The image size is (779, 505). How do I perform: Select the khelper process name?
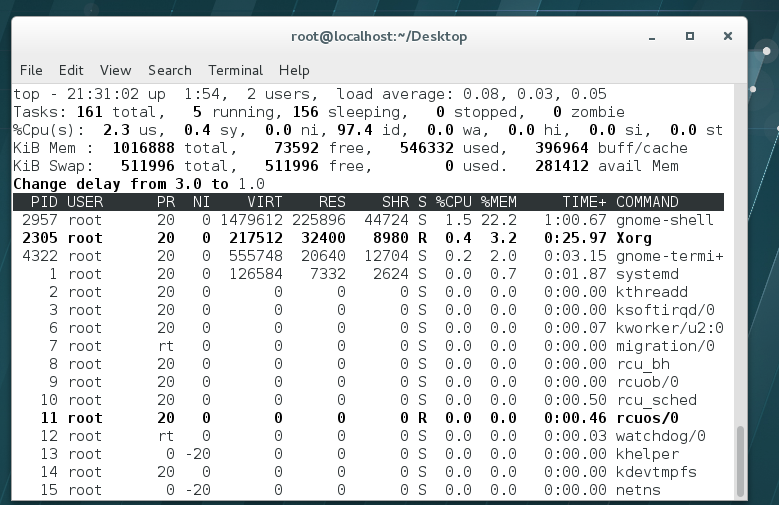click(647, 454)
